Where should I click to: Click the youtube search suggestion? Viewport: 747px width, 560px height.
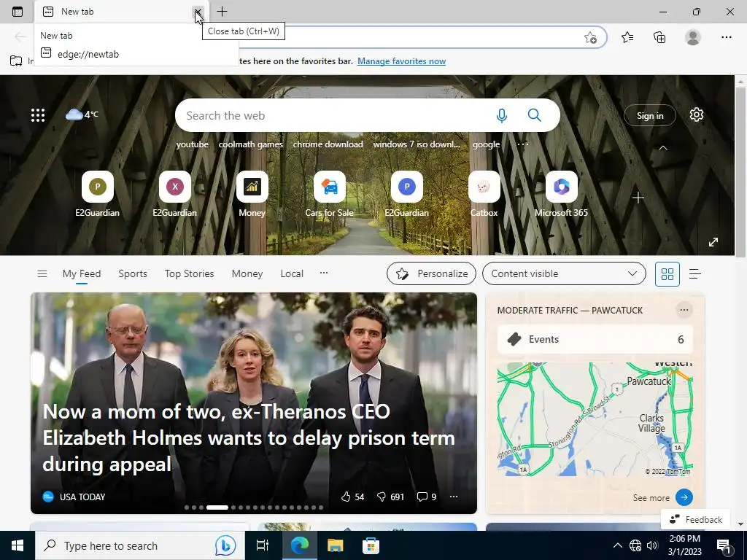pyautogui.click(x=193, y=144)
